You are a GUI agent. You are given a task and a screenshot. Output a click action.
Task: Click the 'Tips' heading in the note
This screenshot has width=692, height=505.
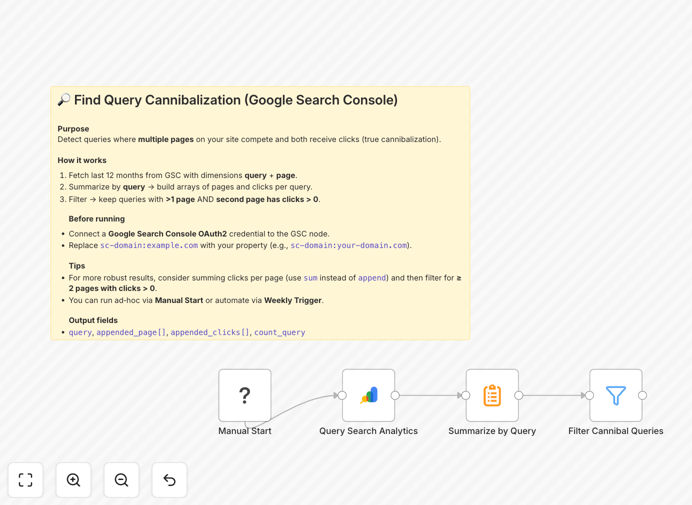click(77, 266)
